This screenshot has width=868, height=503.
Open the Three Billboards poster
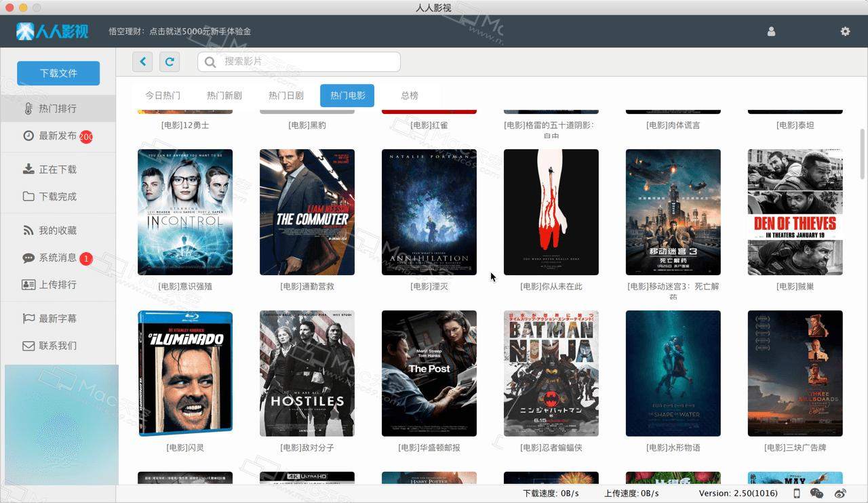tap(795, 374)
